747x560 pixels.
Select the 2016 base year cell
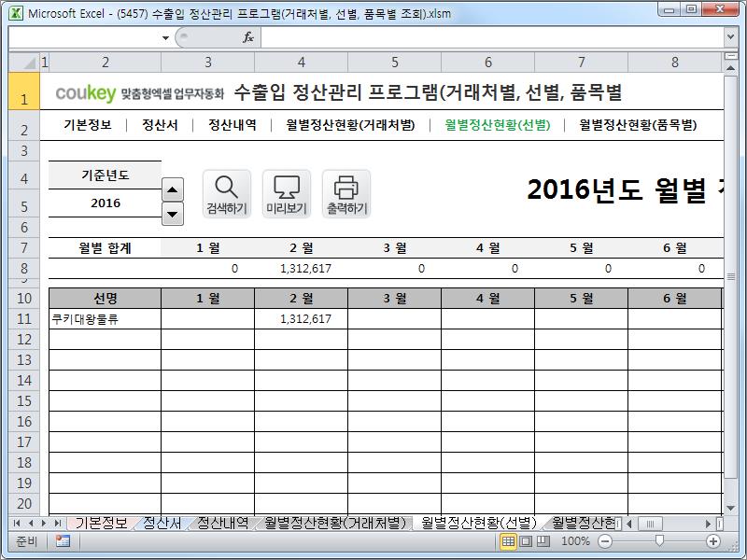coord(105,203)
